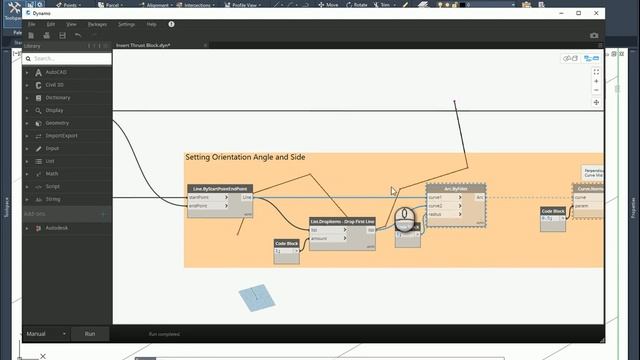This screenshot has height=360, width=640.
Task: Click the Toolspace wrench icon in Civil 3D
Action: [x=14, y=7]
